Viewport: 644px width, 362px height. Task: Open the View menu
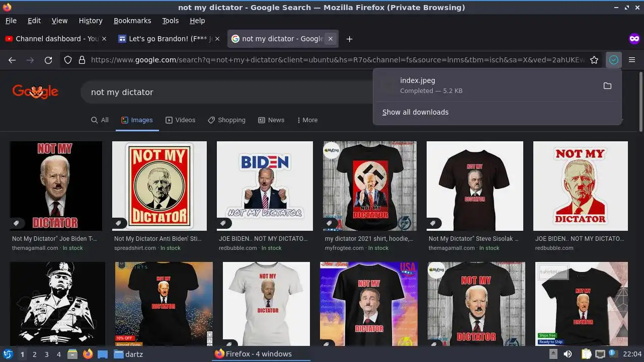(x=59, y=21)
